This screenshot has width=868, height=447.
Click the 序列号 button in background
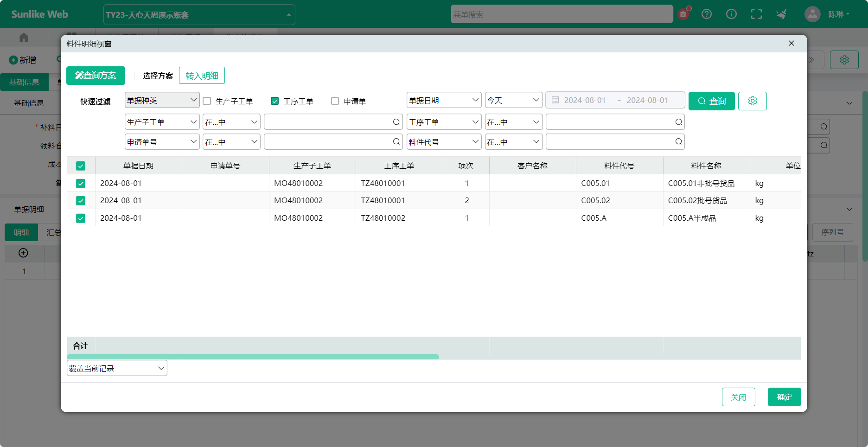click(x=832, y=232)
